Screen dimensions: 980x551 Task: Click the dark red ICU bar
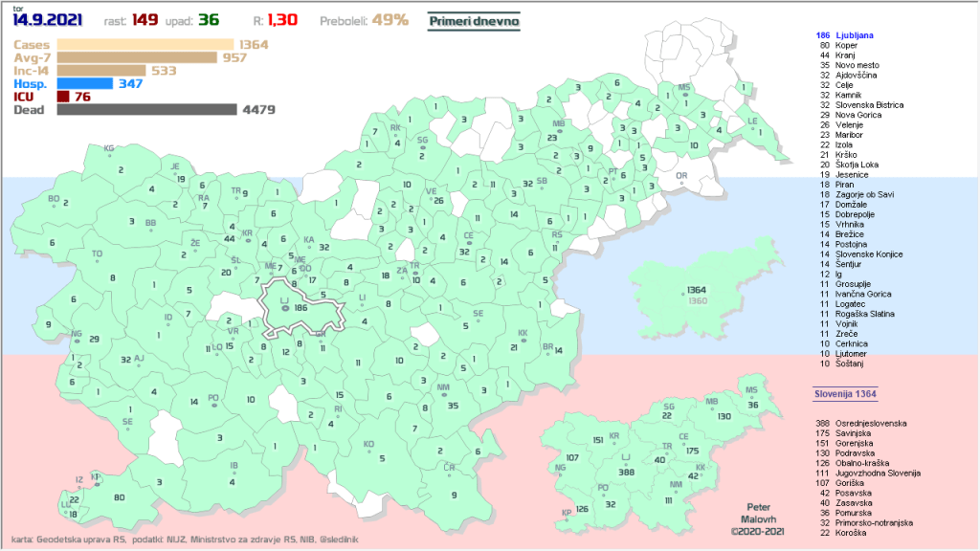[x=63, y=97]
